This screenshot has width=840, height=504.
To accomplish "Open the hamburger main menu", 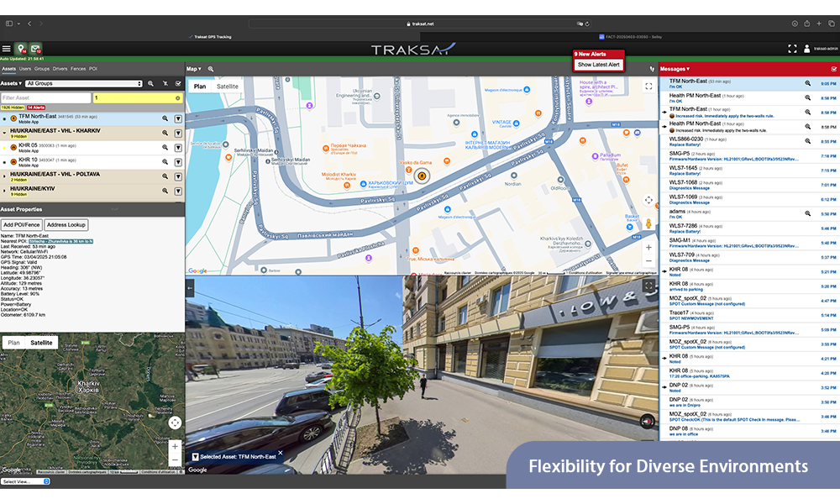I will point(7,50).
